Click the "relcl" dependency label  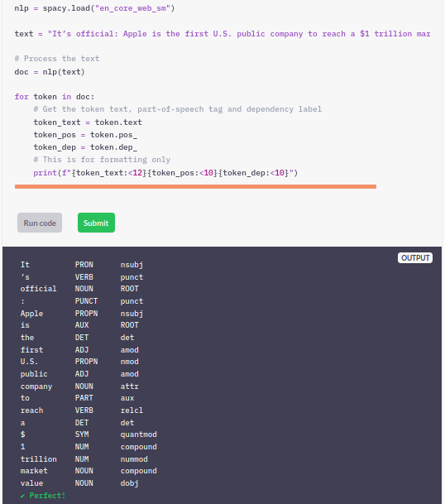click(x=132, y=410)
